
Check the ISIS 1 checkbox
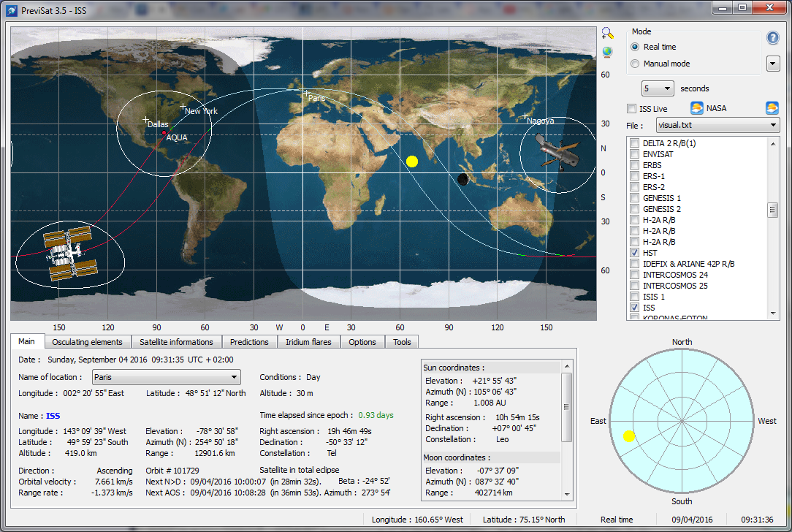point(635,297)
